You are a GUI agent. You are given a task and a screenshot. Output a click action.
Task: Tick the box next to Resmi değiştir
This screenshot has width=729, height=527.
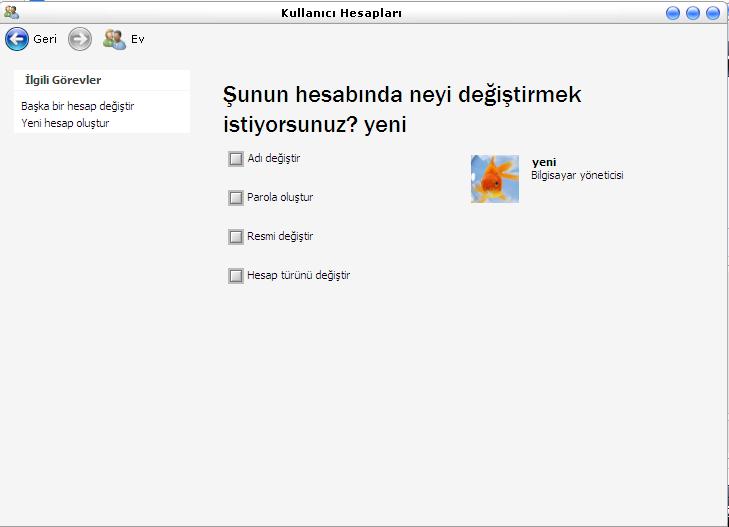point(236,237)
